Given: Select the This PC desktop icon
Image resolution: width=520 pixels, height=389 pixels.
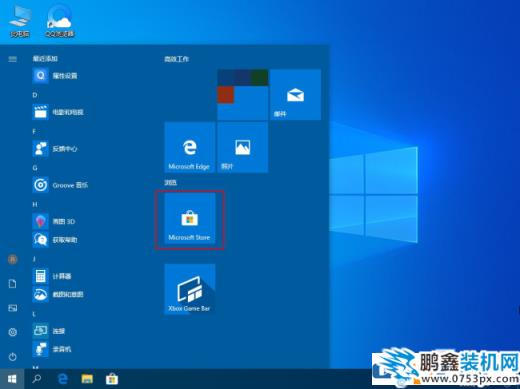Looking at the screenshot, I should tap(20, 21).
